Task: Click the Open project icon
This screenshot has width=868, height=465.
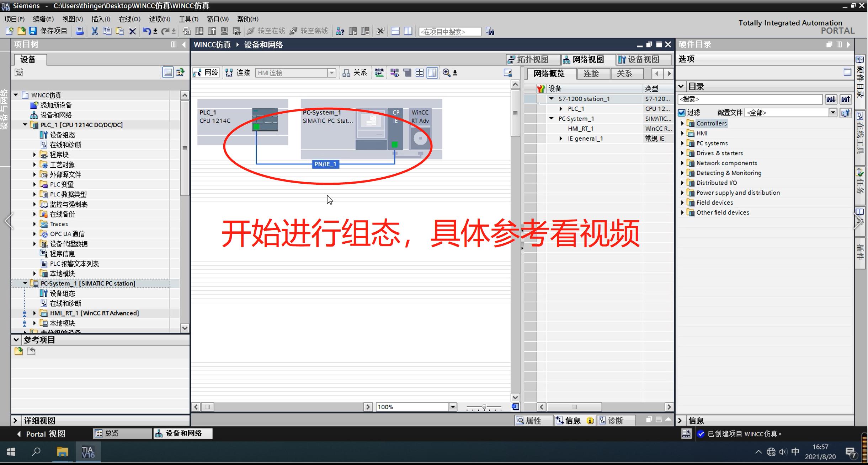Action: pyautogui.click(x=21, y=31)
